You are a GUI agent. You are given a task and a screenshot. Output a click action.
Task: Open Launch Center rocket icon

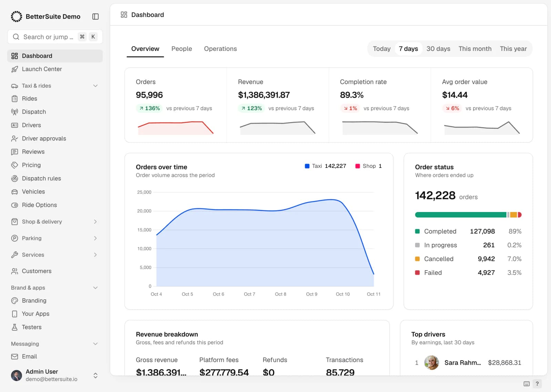click(14, 69)
